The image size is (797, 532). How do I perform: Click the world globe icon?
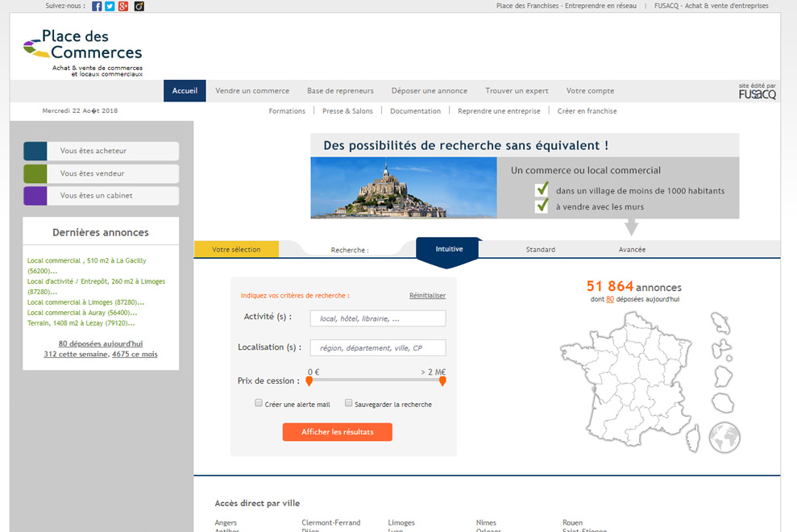coord(724,438)
